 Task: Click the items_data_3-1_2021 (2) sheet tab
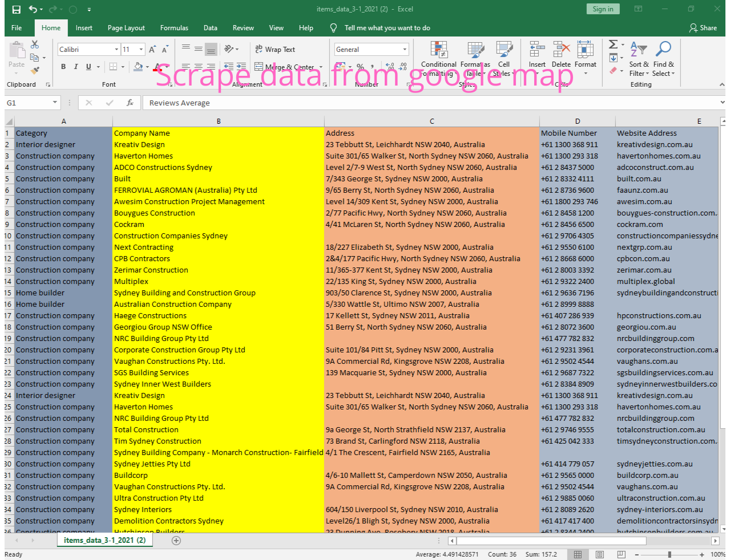click(104, 540)
